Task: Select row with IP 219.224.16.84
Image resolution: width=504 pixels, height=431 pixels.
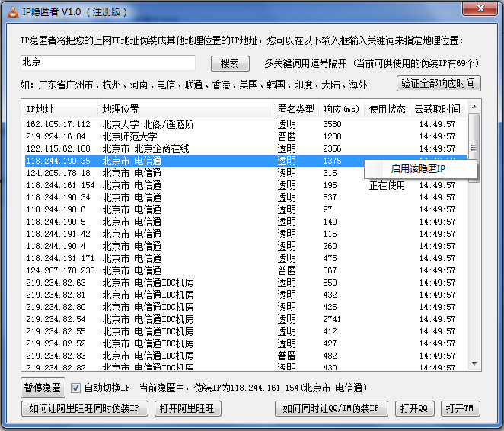Action: 246,136
